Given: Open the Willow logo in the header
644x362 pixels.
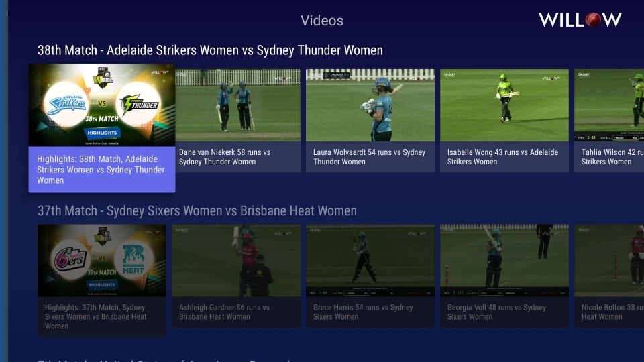Looking at the screenshot, I should click(x=580, y=19).
